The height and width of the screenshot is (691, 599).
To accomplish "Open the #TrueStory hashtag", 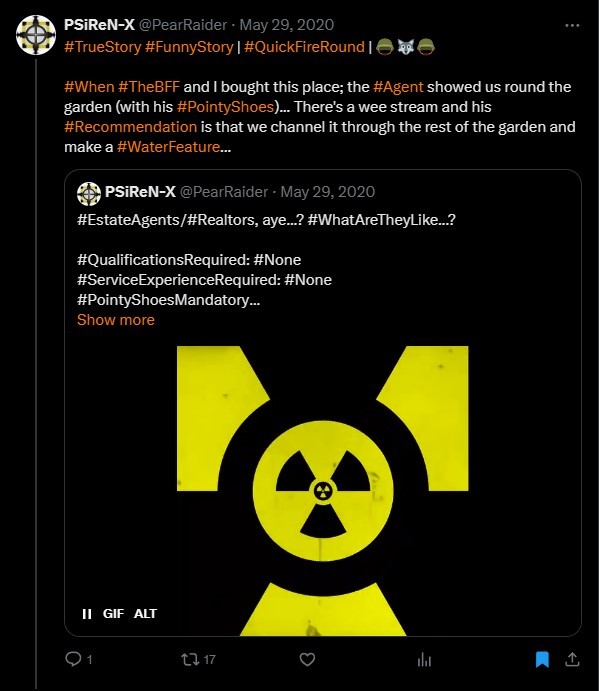I will point(102,47).
